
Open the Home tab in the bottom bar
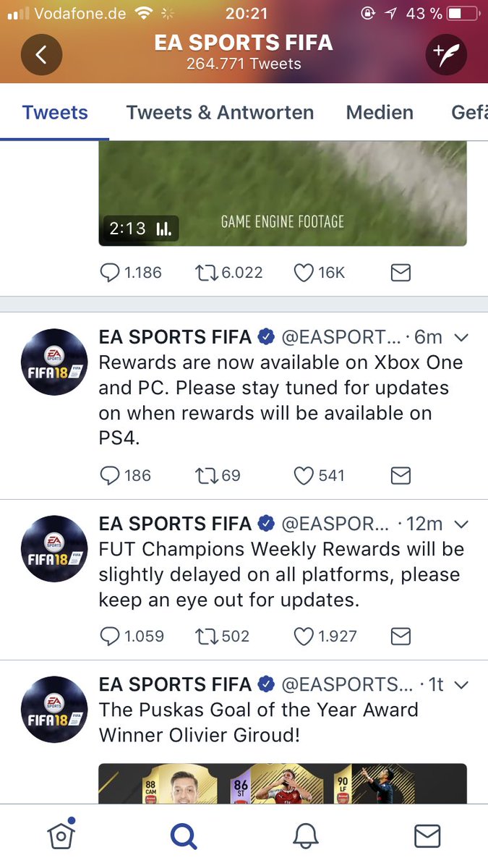coord(61,835)
